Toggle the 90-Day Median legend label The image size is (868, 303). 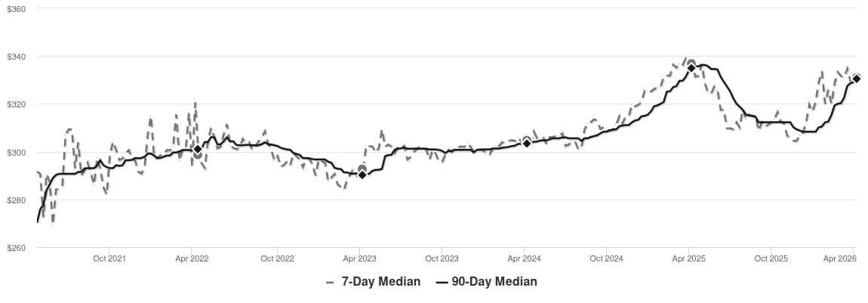(494, 282)
